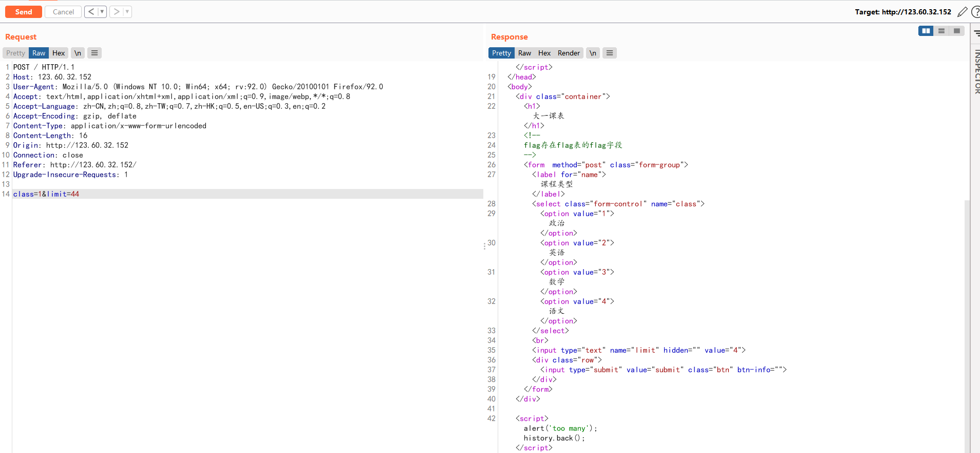Go to next request with forward arrow
Viewport: 980px width, 453px height.
pos(117,12)
